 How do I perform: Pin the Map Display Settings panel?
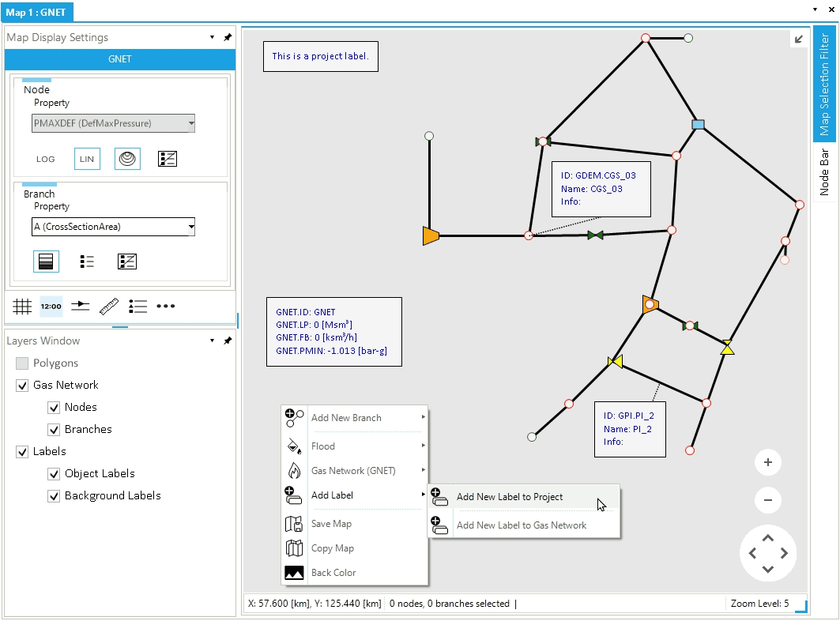click(x=228, y=37)
